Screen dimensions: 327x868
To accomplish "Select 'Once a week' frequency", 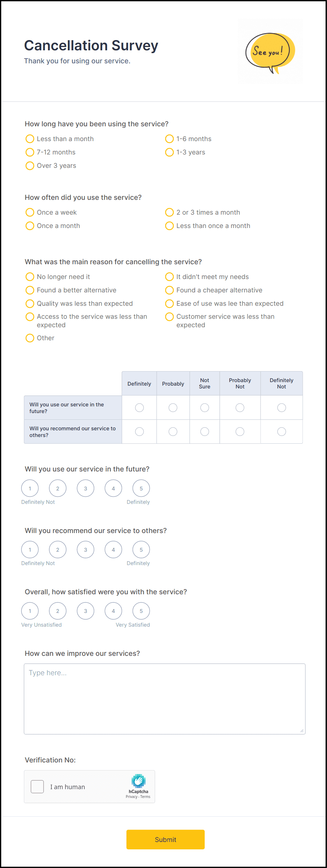I will pos(30,212).
